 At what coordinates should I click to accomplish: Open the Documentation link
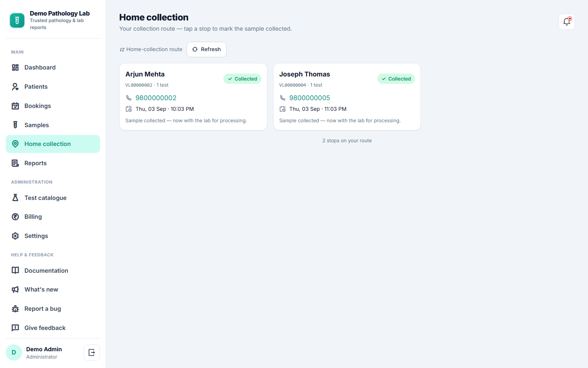point(53,271)
